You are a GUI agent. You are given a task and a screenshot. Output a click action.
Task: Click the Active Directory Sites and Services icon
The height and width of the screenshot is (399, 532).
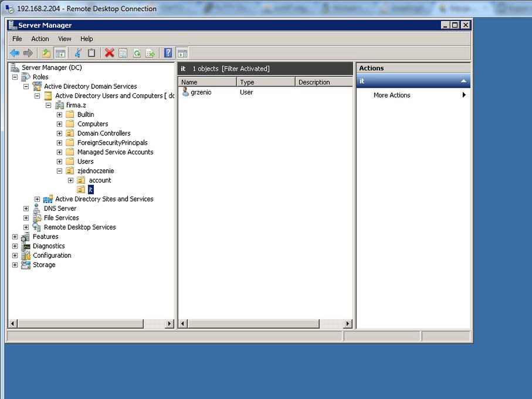[x=48, y=199]
